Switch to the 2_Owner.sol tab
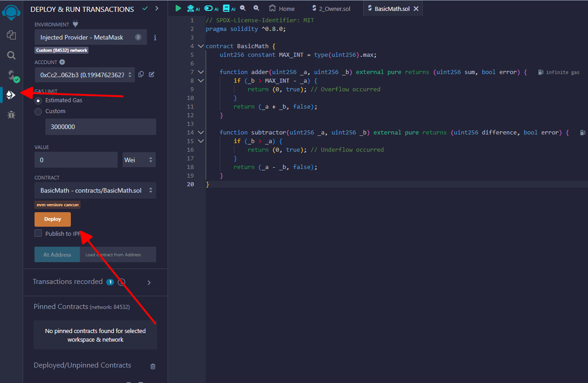The height and width of the screenshot is (383, 588). tap(331, 9)
